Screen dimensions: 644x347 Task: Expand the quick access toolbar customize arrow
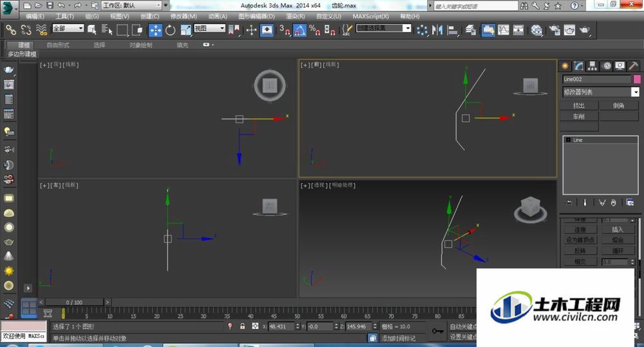(x=166, y=5)
